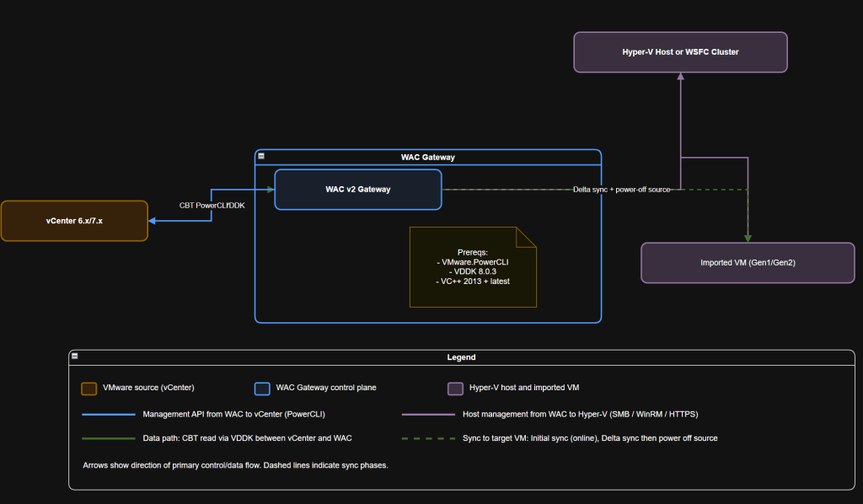Viewport: 863px width, 504px height.
Task: Collapse the WAC Gateway container
Action: (x=261, y=156)
